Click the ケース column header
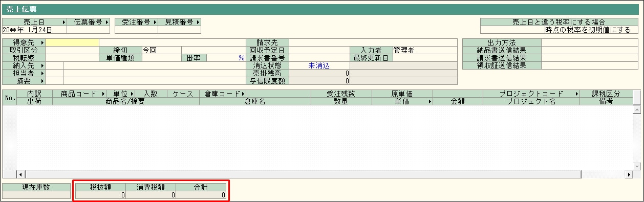 [x=183, y=94]
